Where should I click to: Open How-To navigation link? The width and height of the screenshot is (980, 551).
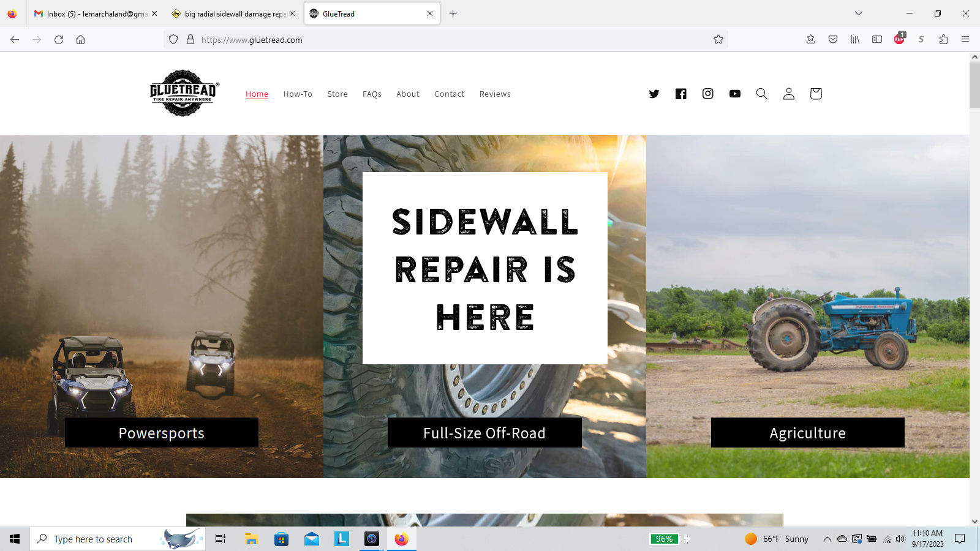(298, 94)
